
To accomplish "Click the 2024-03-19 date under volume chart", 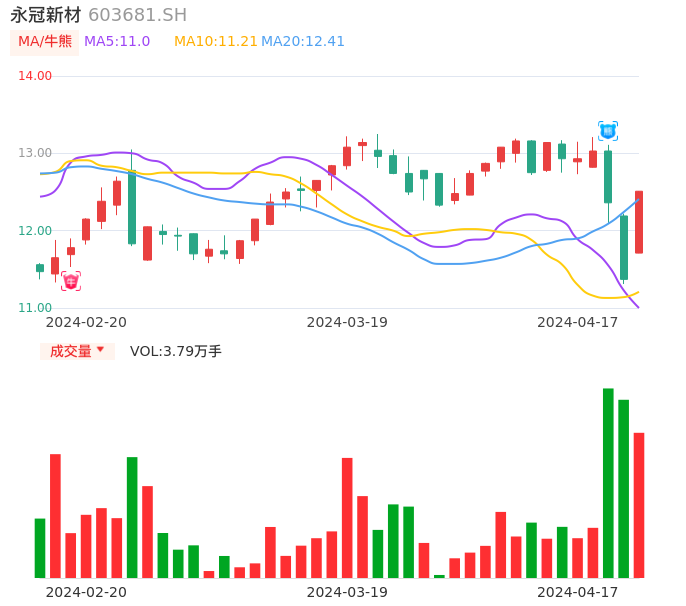I will point(347,592).
